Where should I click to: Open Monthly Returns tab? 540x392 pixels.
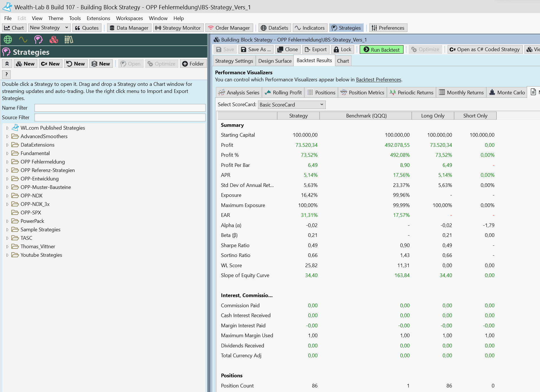pyautogui.click(x=461, y=92)
